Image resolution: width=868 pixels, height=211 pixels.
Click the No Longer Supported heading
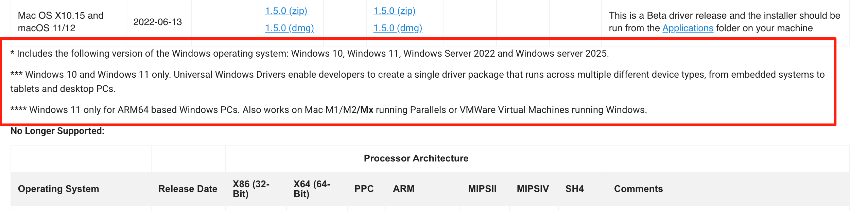pos(57,131)
